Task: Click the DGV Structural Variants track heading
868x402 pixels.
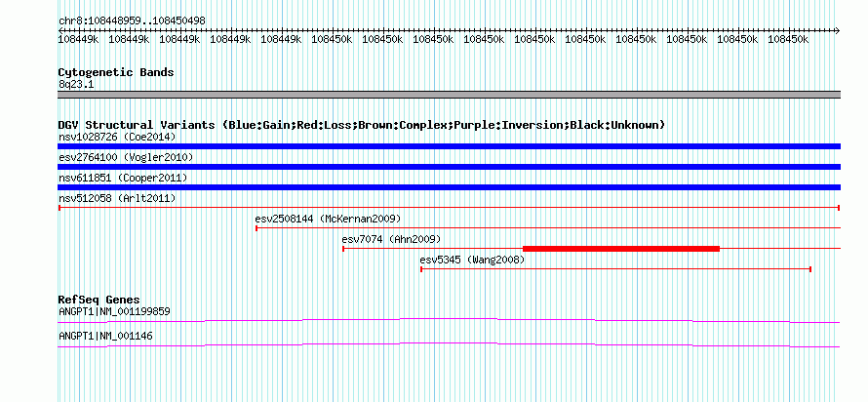Action: [x=362, y=125]
